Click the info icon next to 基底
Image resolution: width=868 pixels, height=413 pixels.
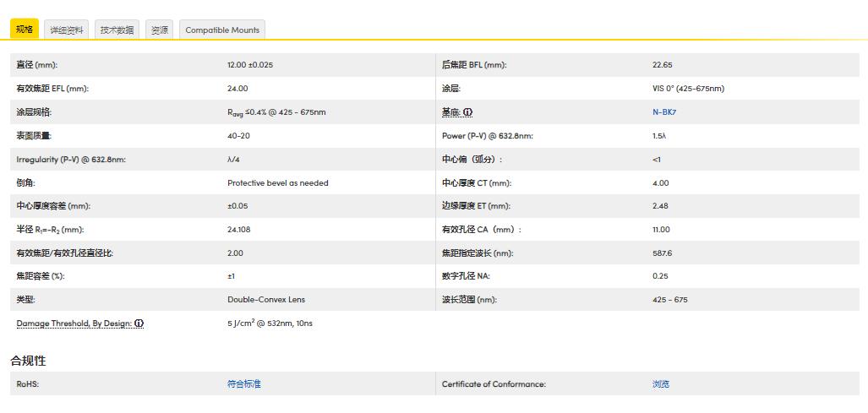coord(468,112)
